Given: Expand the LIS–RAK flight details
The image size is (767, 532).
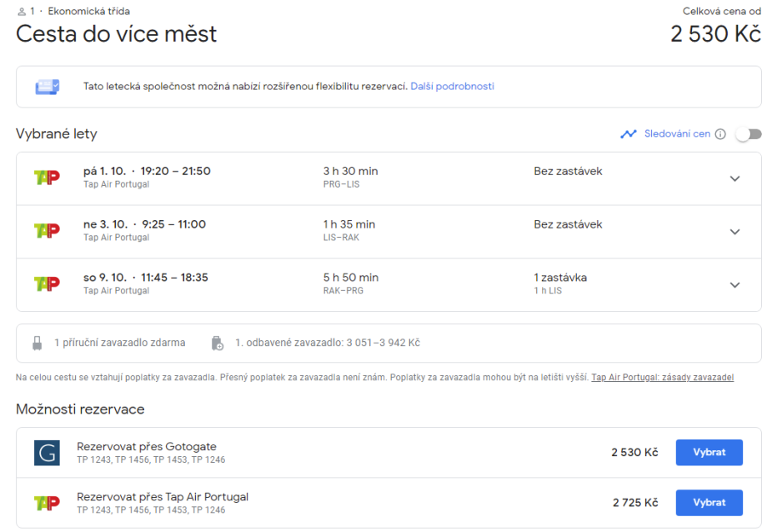Looking at the screenshot, I should 734,232.
